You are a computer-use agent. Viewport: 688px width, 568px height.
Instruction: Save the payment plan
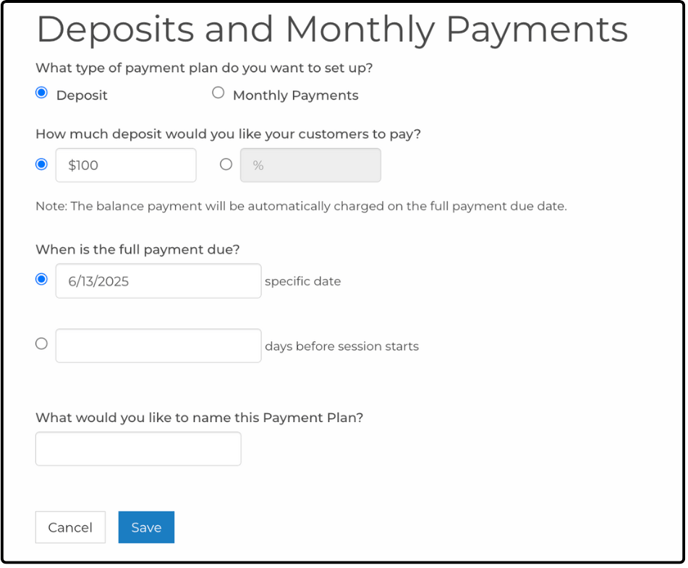[x=147, y=528]
